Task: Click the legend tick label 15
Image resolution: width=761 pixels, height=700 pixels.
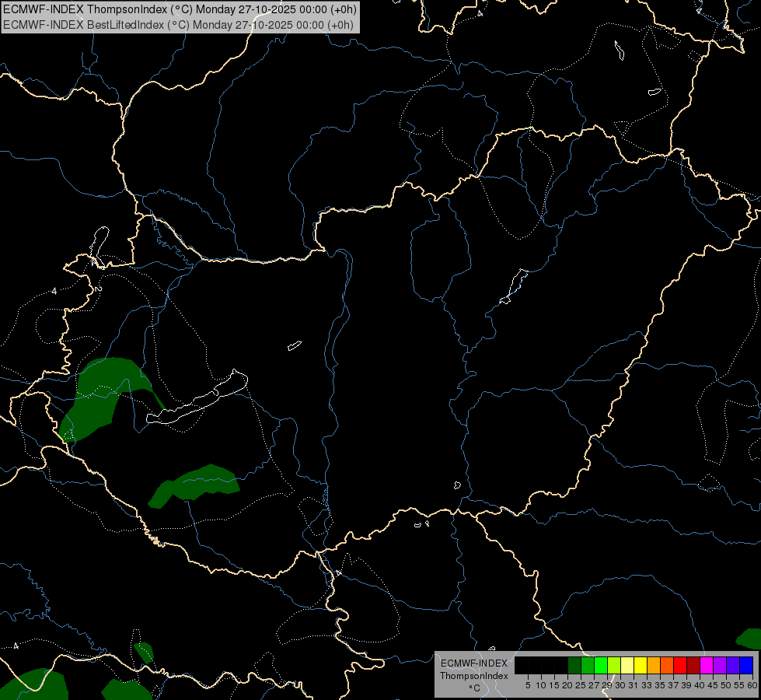Action: [x=554, y=685]
